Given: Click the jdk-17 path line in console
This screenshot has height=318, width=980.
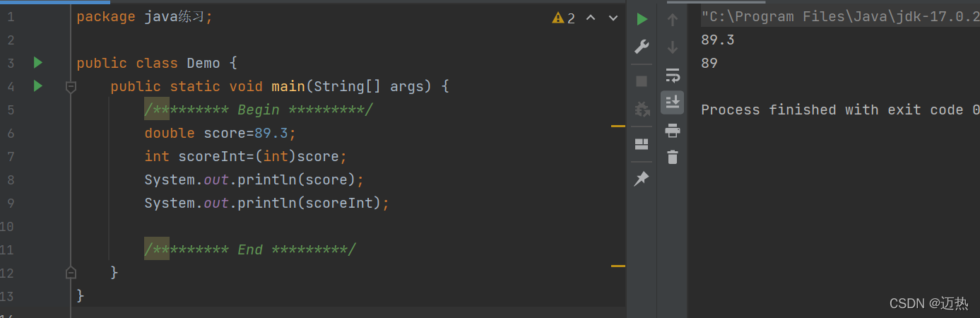Looking at the screenshot, I should pos(840,16).
